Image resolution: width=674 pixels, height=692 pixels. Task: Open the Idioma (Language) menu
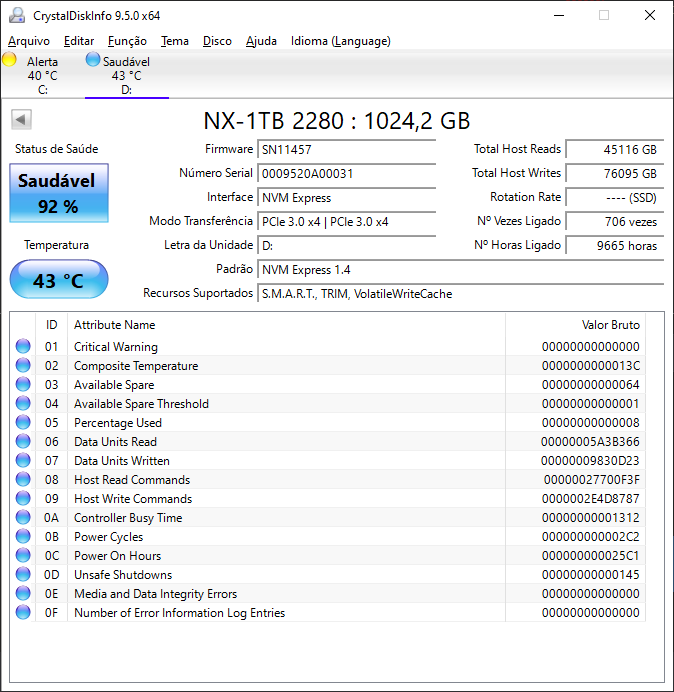pyautogui.click(x=341, y=41)
